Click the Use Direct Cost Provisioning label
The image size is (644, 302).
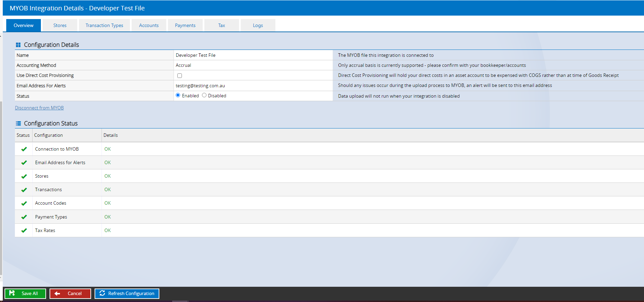point(45,75)
